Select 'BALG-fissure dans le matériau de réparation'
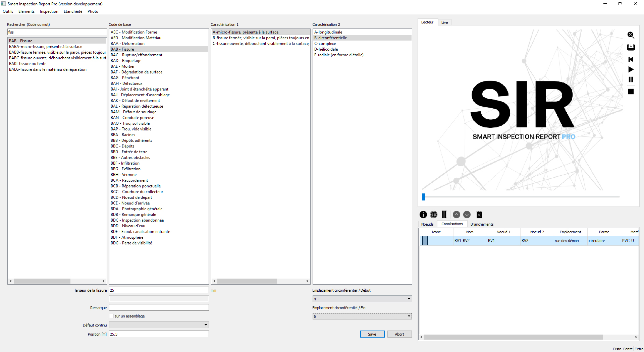The image size is (644, 352). (57, 69)
